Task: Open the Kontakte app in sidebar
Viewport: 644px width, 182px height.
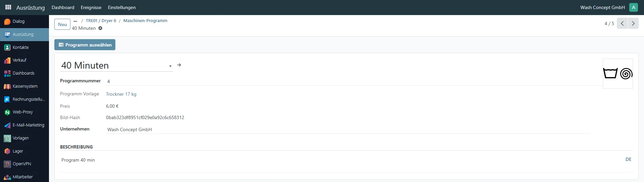Action: point(20,48)
